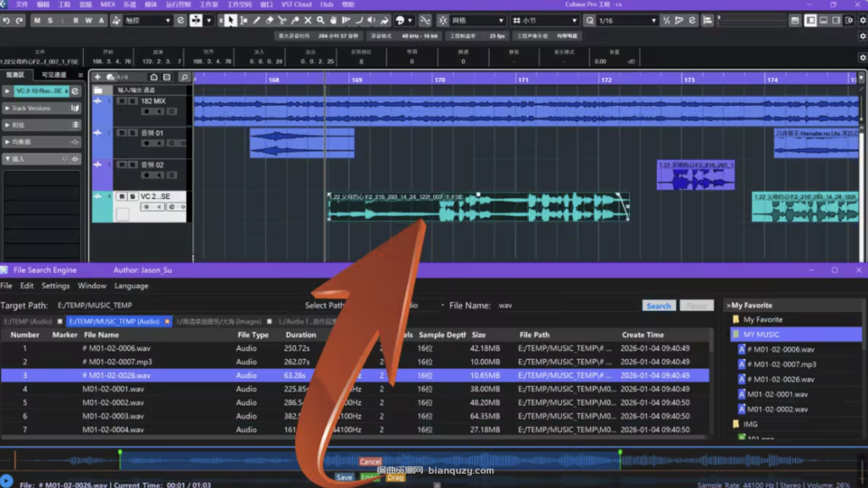Solo the 音频 01 track
Image resolution: width=868 pixels, height=488 pixels.
(132, 133)
